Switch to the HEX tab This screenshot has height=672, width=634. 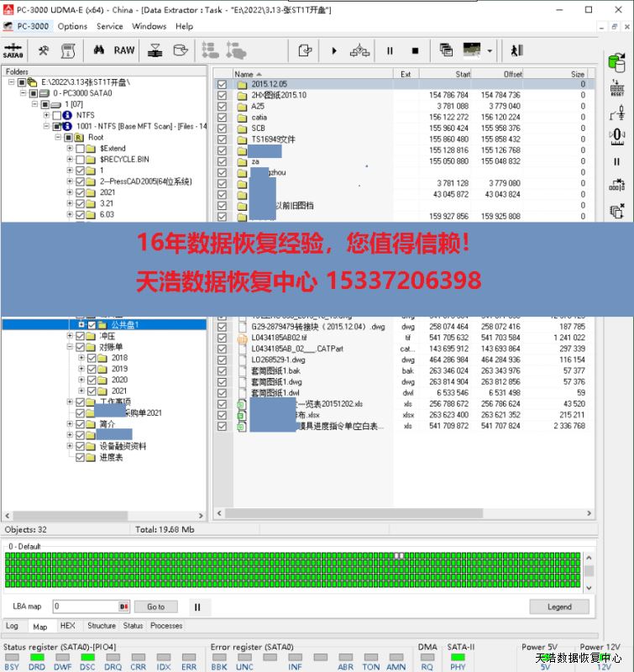(x=67, y=626)
